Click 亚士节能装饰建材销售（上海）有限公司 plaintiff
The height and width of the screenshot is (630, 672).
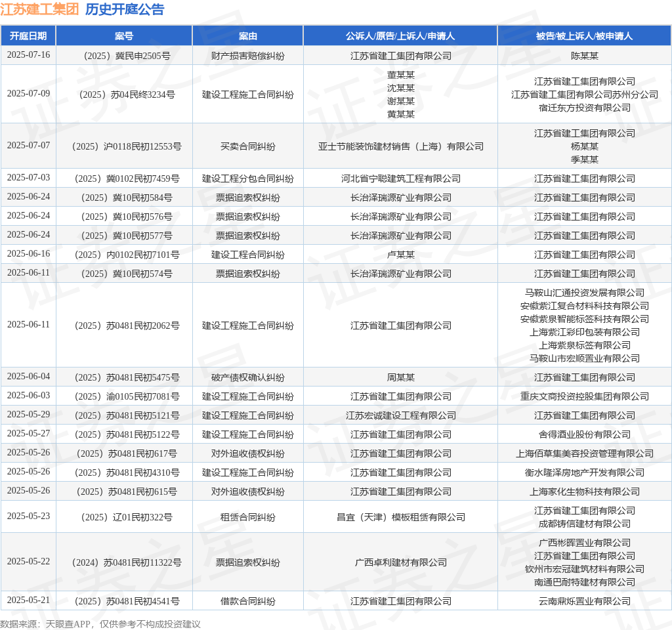click(401, 146)
